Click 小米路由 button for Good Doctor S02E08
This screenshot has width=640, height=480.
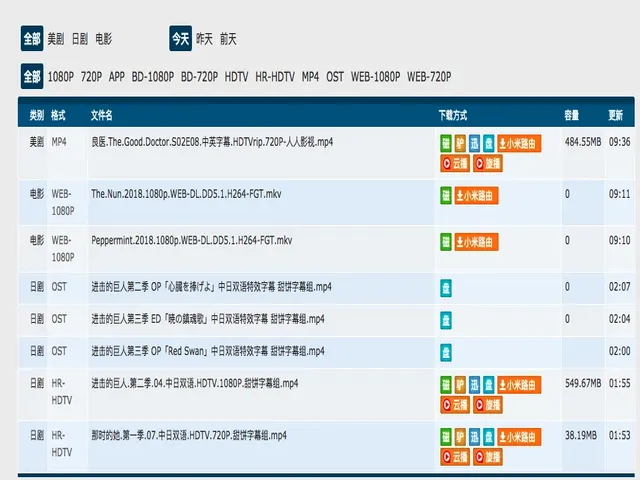(519, 143)
